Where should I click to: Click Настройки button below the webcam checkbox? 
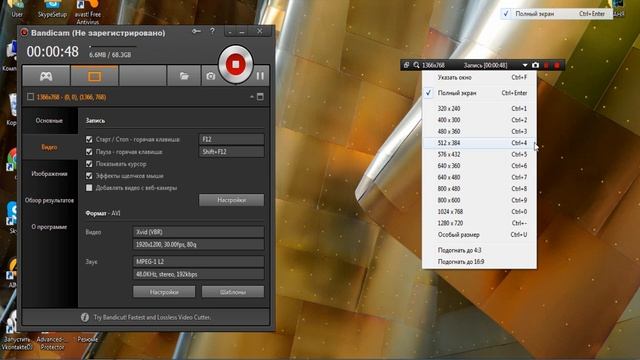pyautogui.click(x=231, y=200)
